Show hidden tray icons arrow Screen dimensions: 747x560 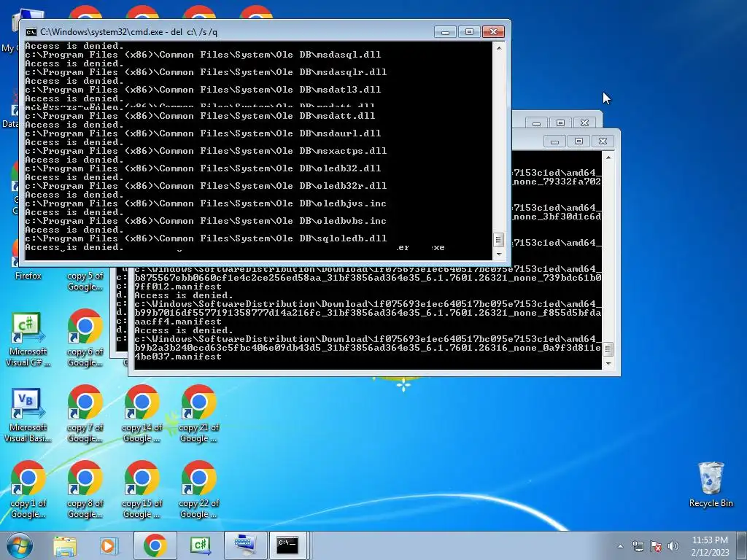tap(620, 546)
